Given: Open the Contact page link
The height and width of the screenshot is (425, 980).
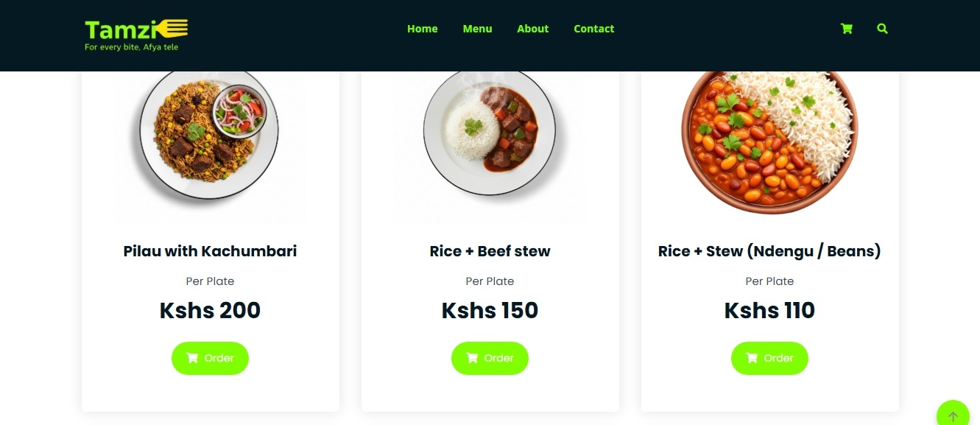Looking at the screenshot, I should [593, 29].
